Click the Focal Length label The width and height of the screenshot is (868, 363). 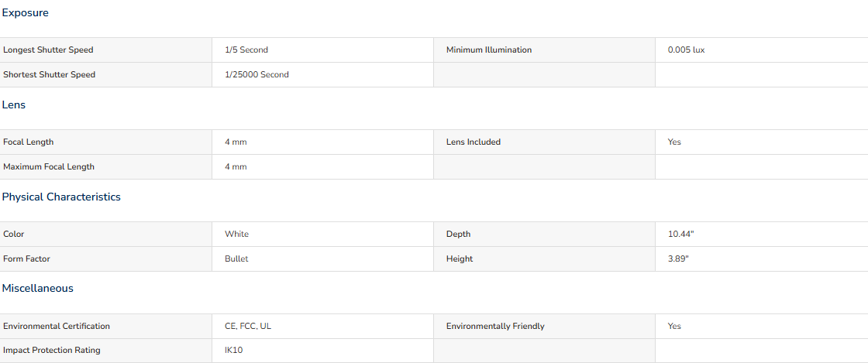click(28, 142)
